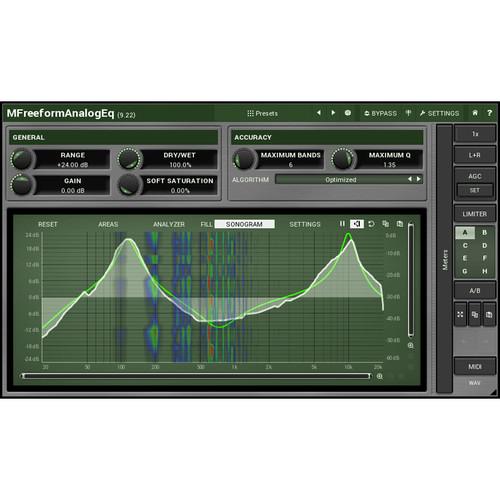The image size is (500, 500).
Task: Click the GAIN knob
Action: pyautogui.click(x=22, y=184)
